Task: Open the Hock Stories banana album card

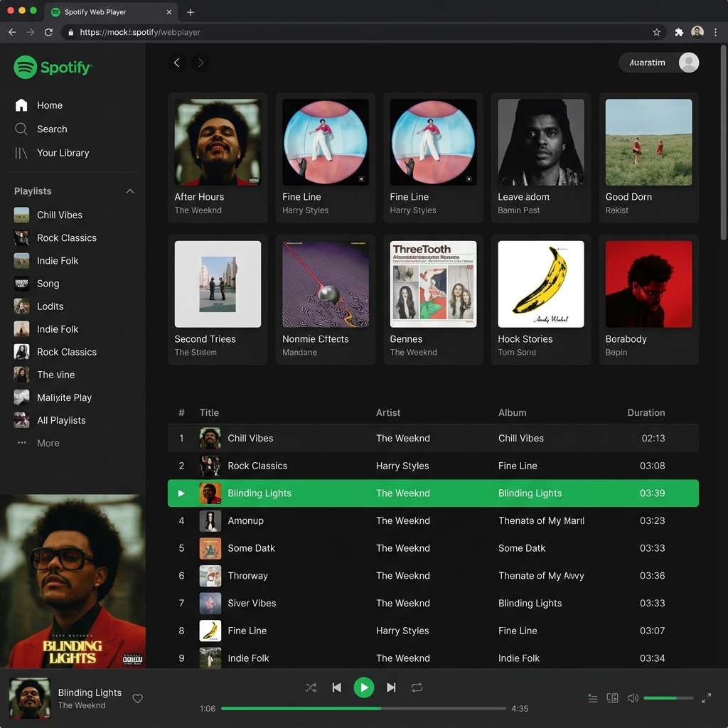Action: (541, 299)
